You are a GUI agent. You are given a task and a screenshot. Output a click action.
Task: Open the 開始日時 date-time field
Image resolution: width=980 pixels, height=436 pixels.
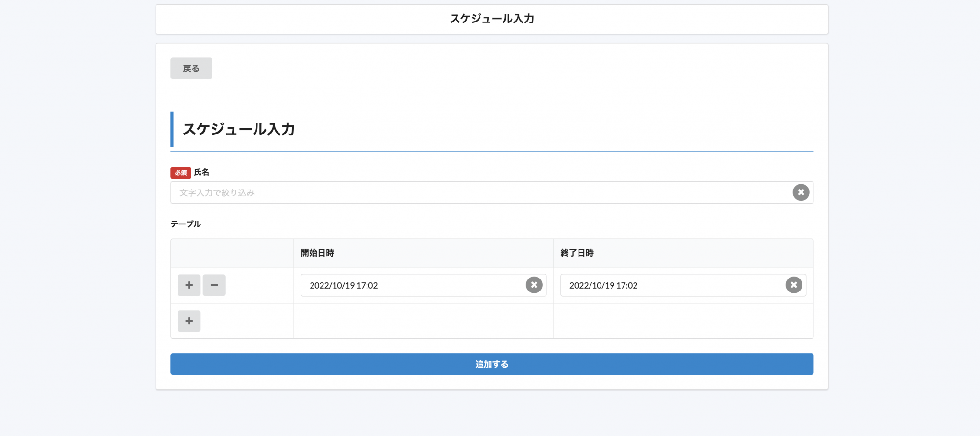click(412, 285)
